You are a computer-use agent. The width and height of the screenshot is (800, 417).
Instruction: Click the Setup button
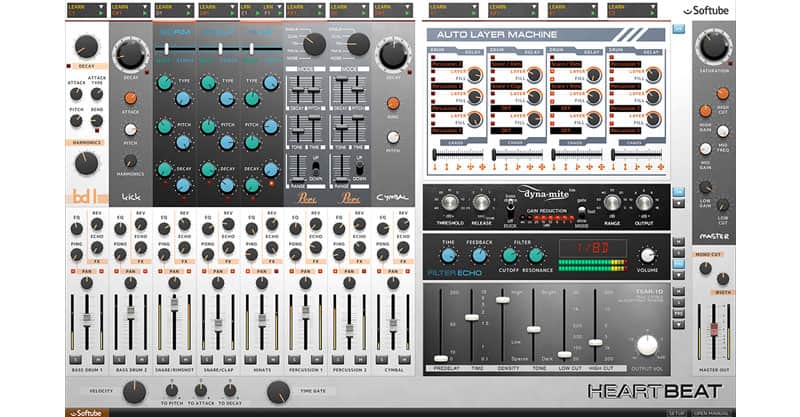676,412
